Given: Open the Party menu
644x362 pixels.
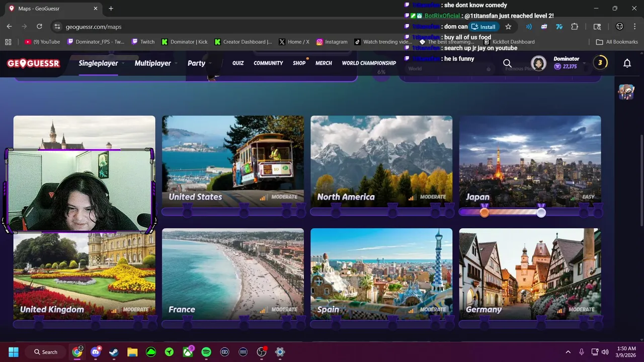Looking at the screenshot, I should pos(196,63).
